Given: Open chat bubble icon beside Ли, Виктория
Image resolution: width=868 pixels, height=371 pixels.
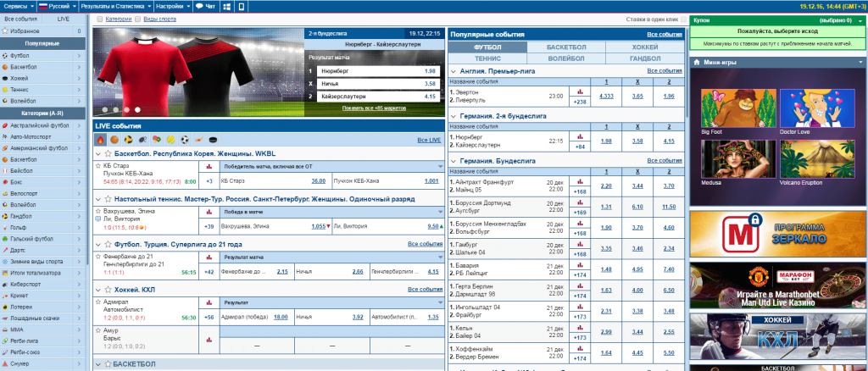Looking at the screenshot, I should [98, 219].
